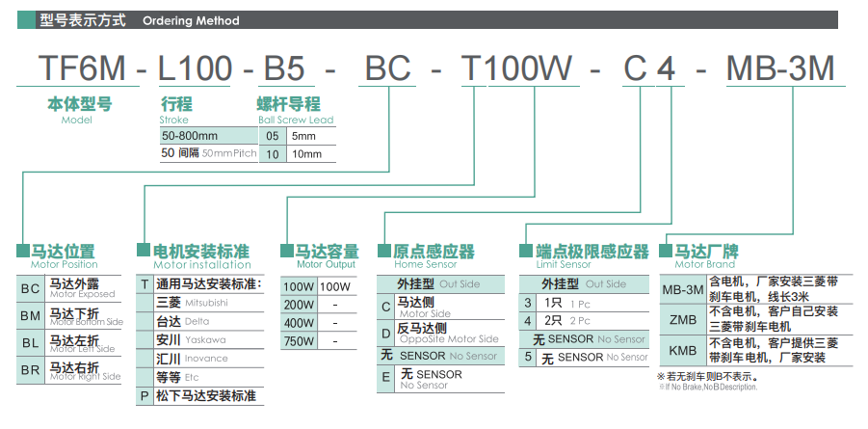Choose the BR 马达右折 motor position row
The image size is (868, 429).
click(x=72, y=369)
